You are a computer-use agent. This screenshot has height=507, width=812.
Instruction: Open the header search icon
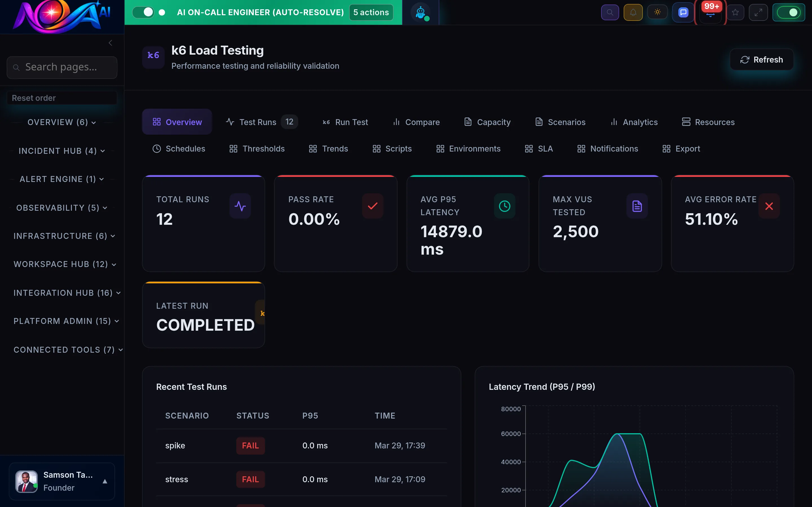pos(610,12)
